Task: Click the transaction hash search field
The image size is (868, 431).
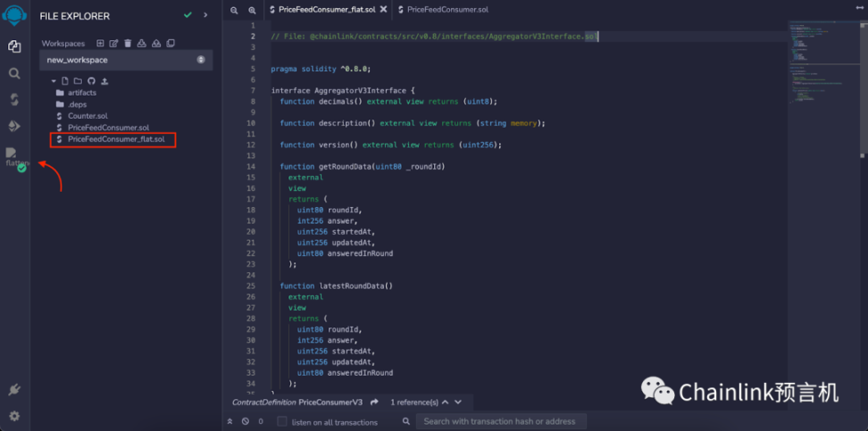Action: pos(501,421)
